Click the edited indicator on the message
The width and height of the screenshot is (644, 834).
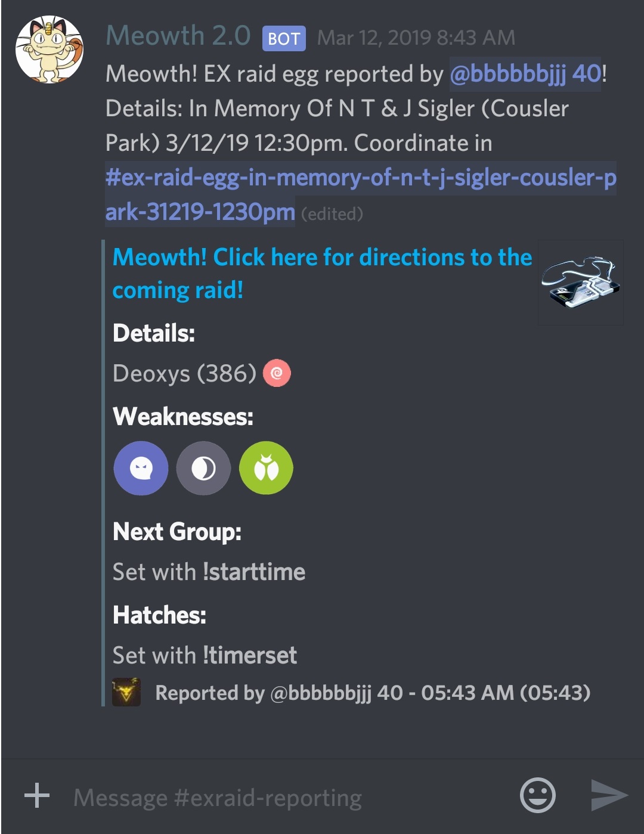point(332,213)
